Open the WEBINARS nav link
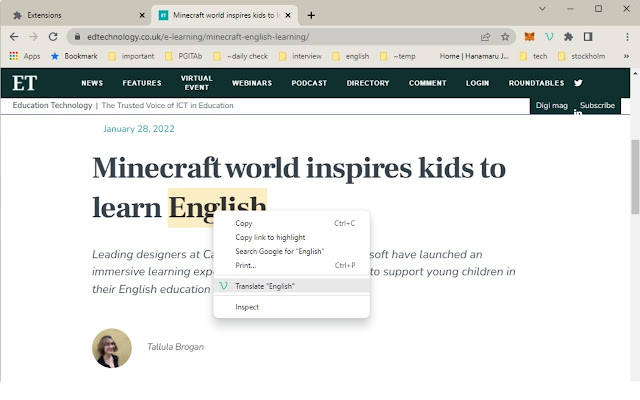Viewport: 640px width, 400px height. tap(252, 83)
